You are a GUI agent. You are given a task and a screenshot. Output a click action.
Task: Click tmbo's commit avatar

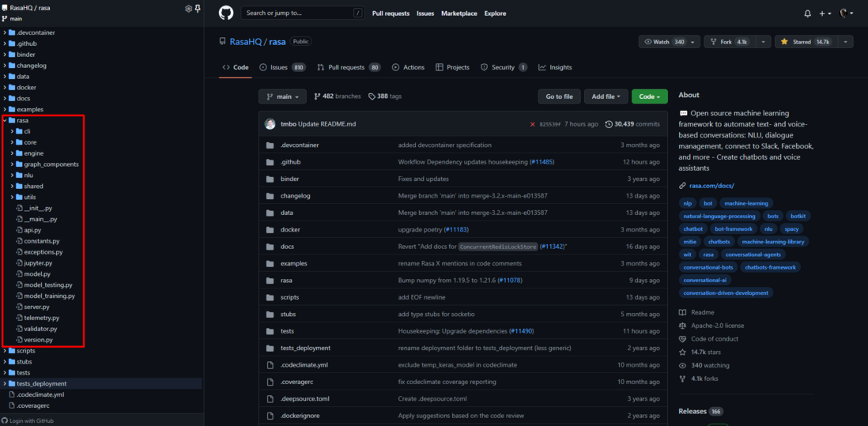270,124
